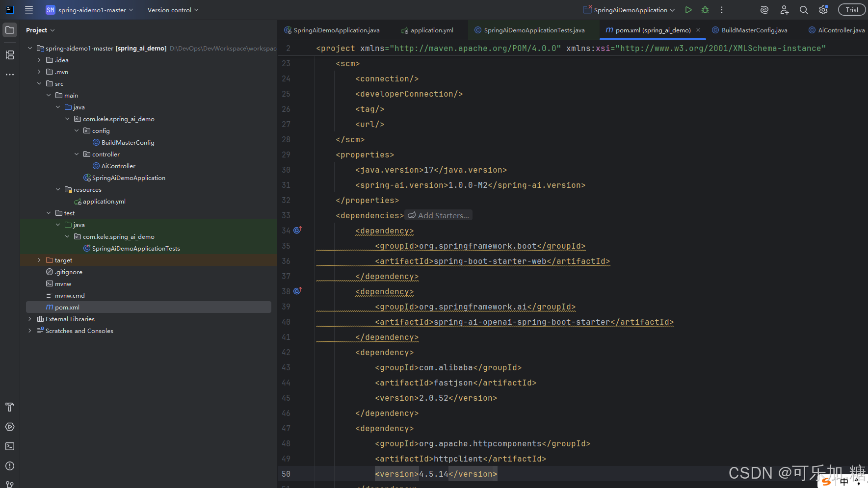Open the Services tool window
Image resolution: width=868 pixels, height=488 pixels.
pos(10,427)
